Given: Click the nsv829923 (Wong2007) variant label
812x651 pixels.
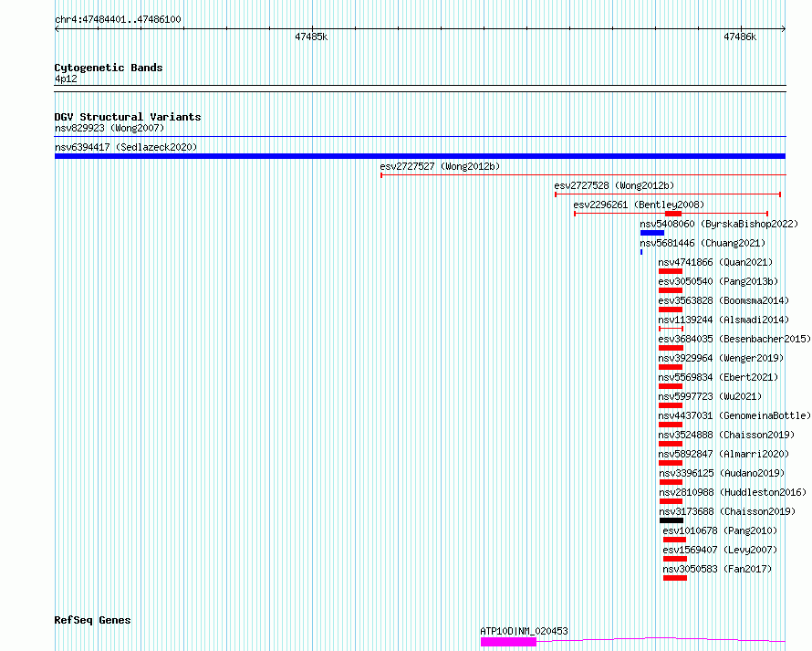Looking at the screenshot, I should coord(109,128).
